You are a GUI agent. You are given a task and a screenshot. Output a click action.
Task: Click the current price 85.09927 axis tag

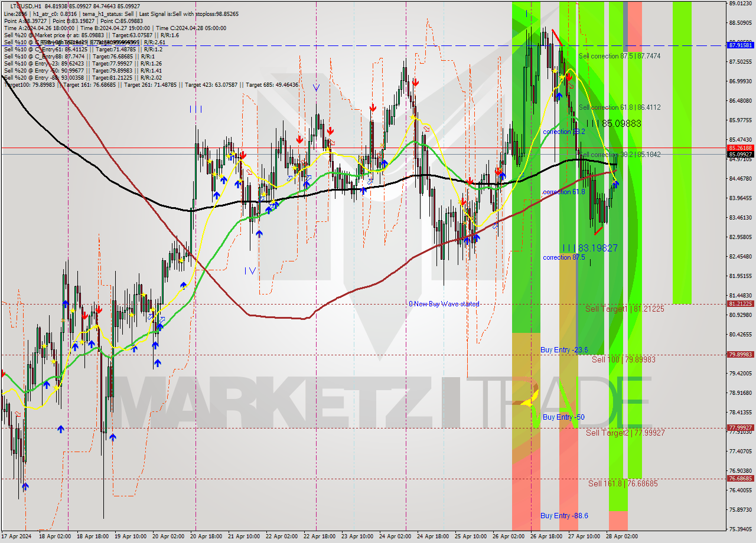741,154
